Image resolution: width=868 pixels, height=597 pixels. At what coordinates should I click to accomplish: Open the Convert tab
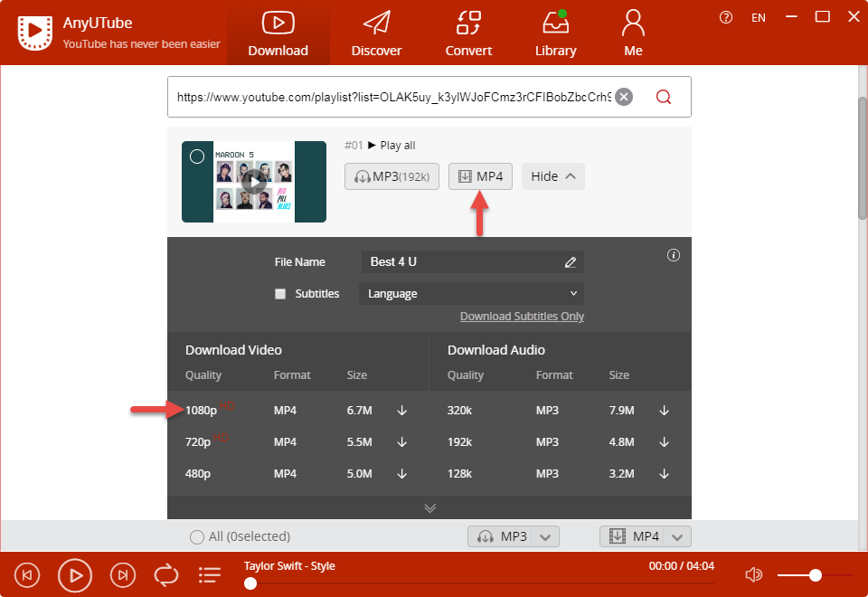click(x=468, y=33)
